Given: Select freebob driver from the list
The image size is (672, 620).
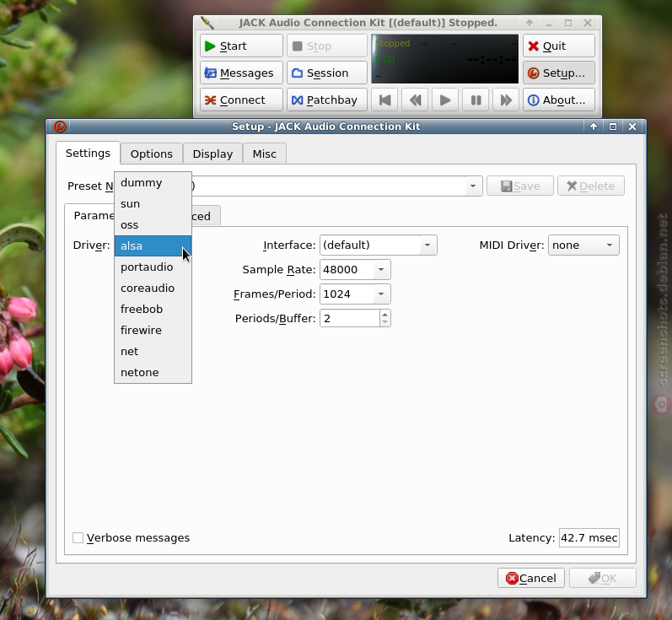Looking at the screenshot, I should (x=153, y=309).
